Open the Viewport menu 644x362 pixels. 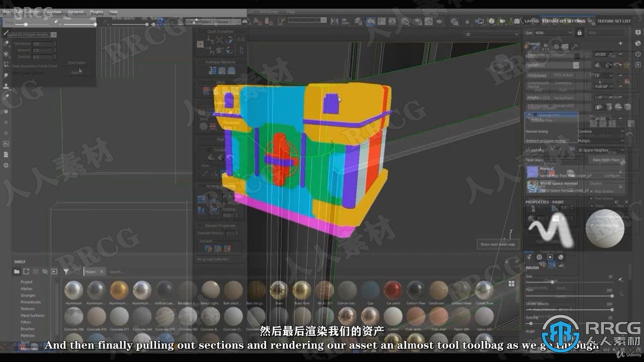(x=76, y=12)
